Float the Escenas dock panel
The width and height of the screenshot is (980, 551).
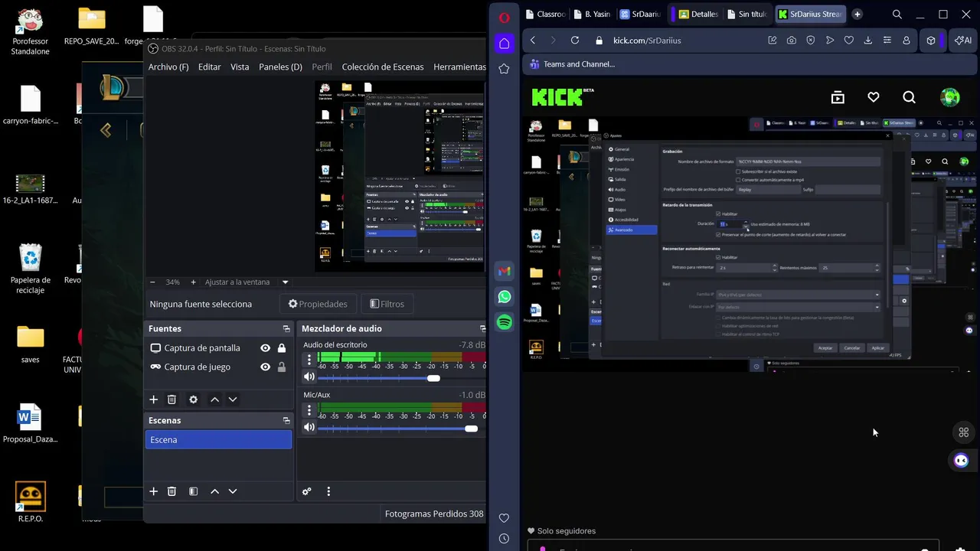(x=286, y=421)
